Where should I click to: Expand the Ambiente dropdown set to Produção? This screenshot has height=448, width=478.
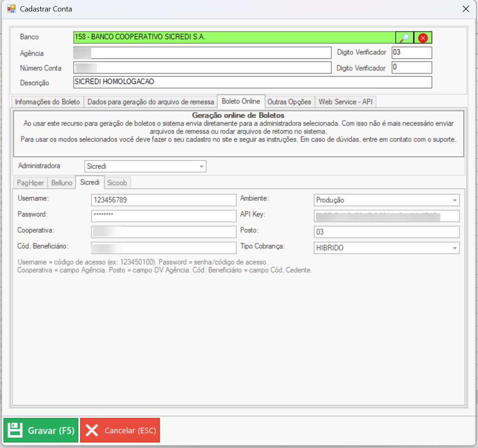tap(454, 200)
